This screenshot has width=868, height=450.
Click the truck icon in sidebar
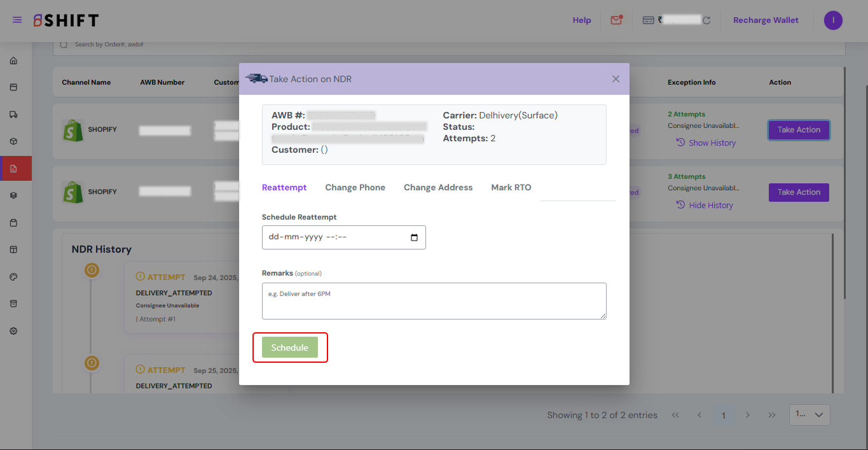pyautogui.click(x=13, y=115)
